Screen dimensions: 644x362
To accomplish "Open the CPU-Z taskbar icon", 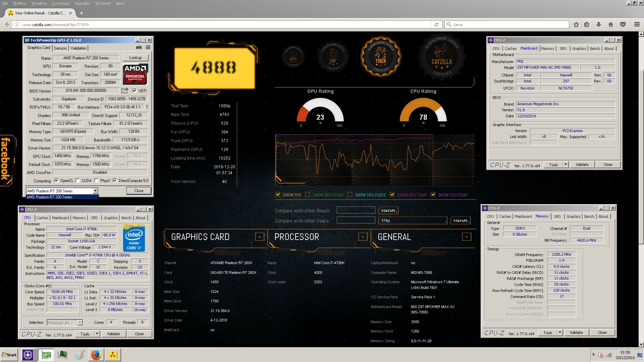I will click(x=28, y=355).
